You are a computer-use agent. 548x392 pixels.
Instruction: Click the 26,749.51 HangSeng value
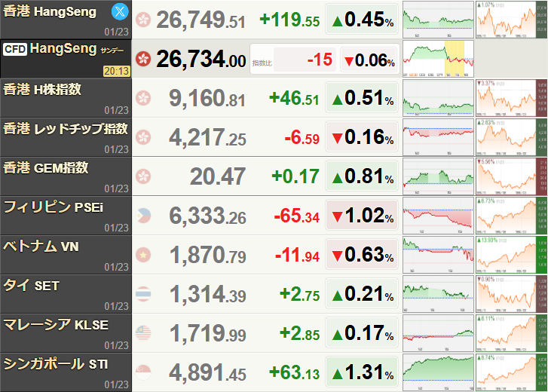(201, 20)
